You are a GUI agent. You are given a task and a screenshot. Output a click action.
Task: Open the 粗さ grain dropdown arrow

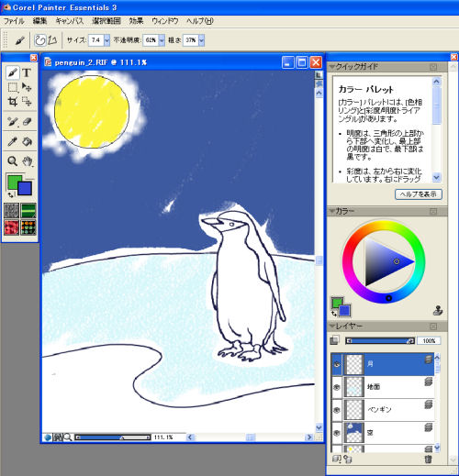point(201,40)
